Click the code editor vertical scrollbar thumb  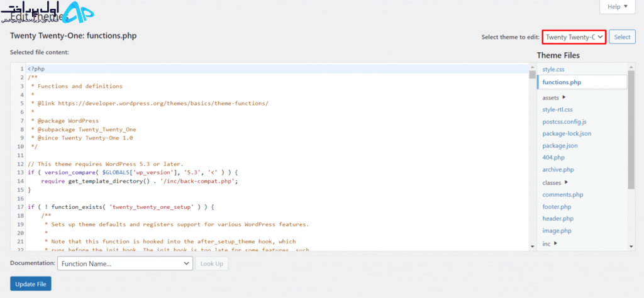(532, 74)
